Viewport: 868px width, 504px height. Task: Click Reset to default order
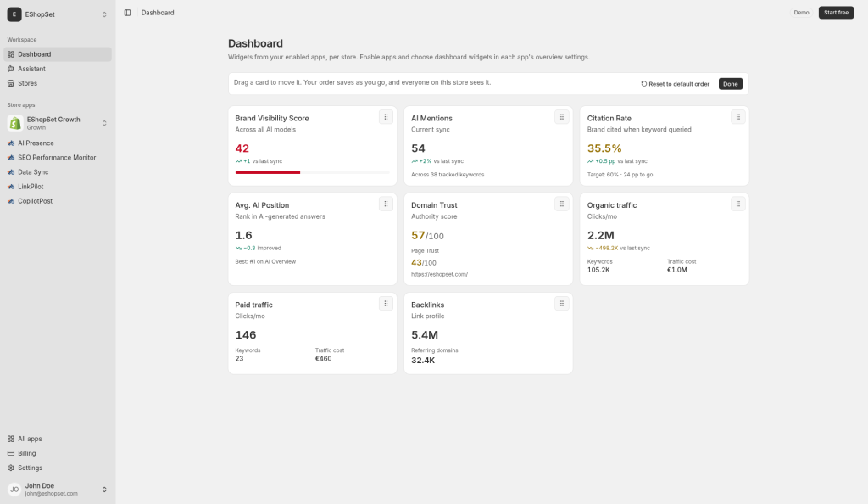point(675,84)
